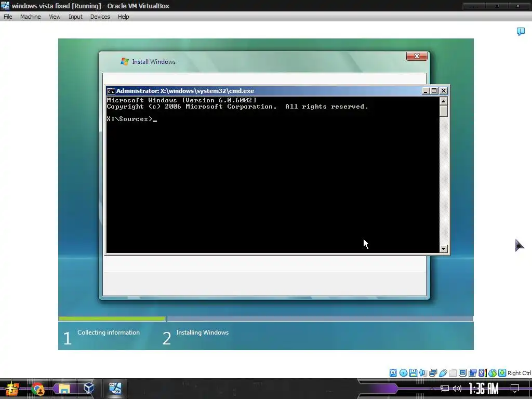The height and width of the screenshot is (399, 532).
Task: Click the Microsoft Windows version text line
Action: pos(181,100)
